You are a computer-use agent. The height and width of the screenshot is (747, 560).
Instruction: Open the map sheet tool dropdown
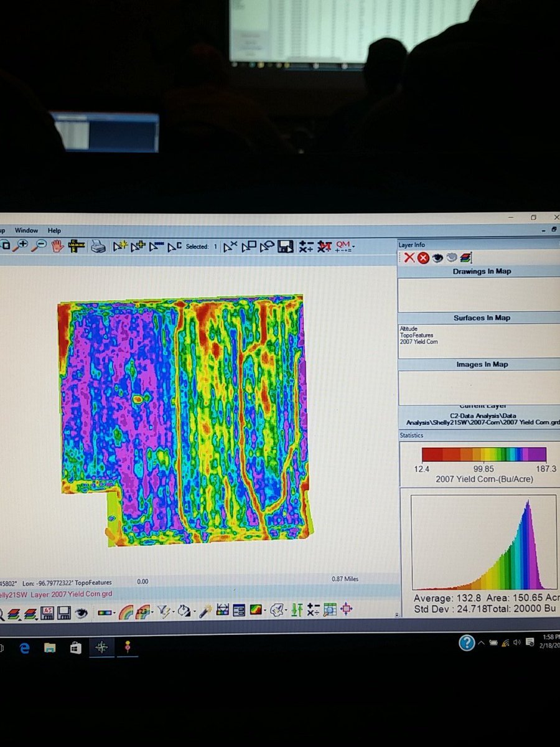(x=279, y=610)
